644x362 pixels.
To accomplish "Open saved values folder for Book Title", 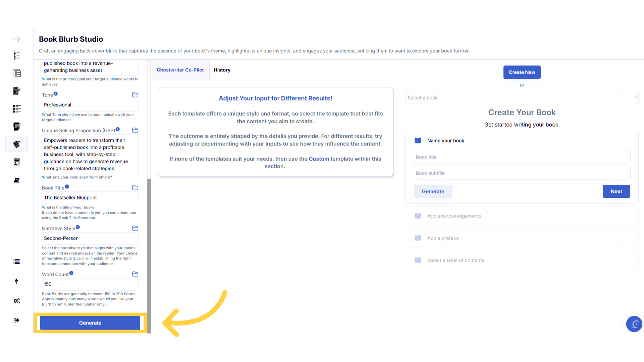I will click(x=135, y=188).
